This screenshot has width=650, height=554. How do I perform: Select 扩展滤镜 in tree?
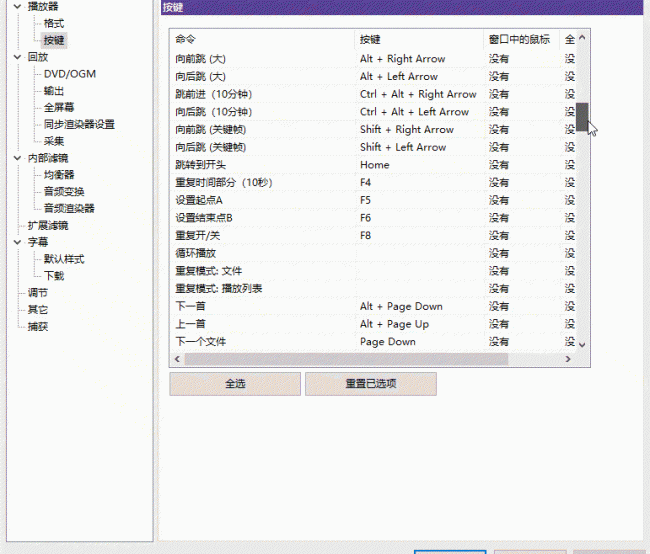tap(48, 226)
